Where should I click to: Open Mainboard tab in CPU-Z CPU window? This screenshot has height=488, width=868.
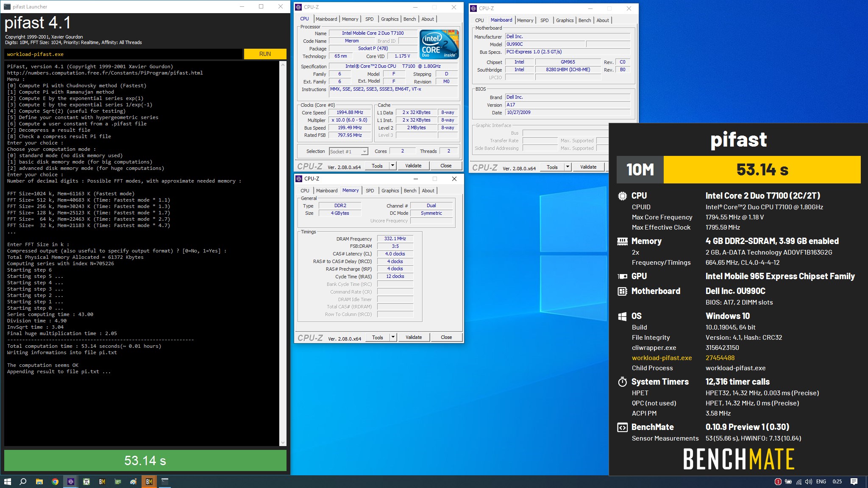[326, 19]
